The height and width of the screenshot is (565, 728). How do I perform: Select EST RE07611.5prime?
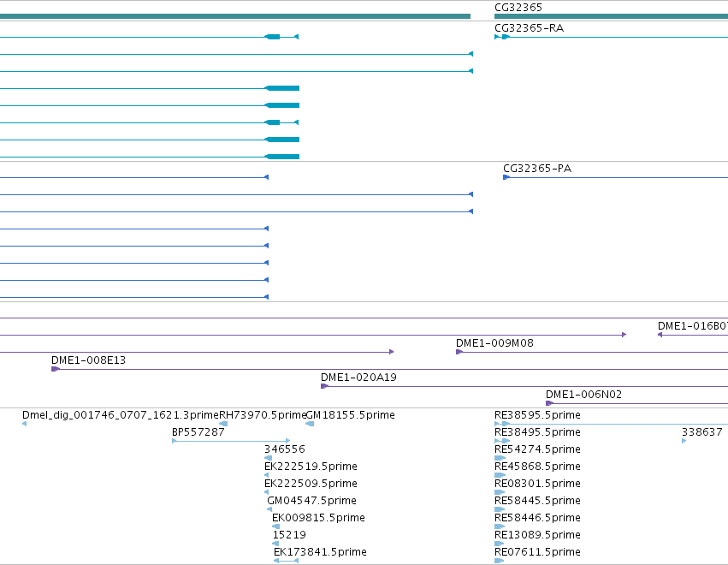pyautogui.click(x=537, y=552)
